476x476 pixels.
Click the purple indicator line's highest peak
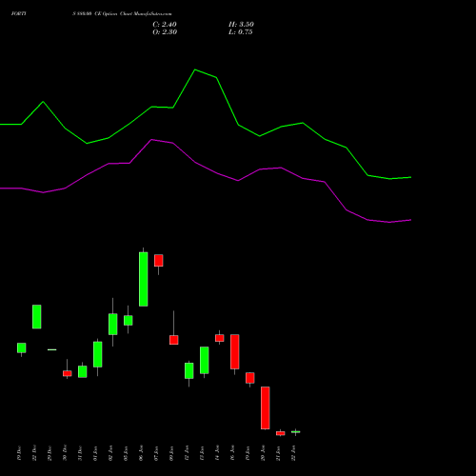152,139
